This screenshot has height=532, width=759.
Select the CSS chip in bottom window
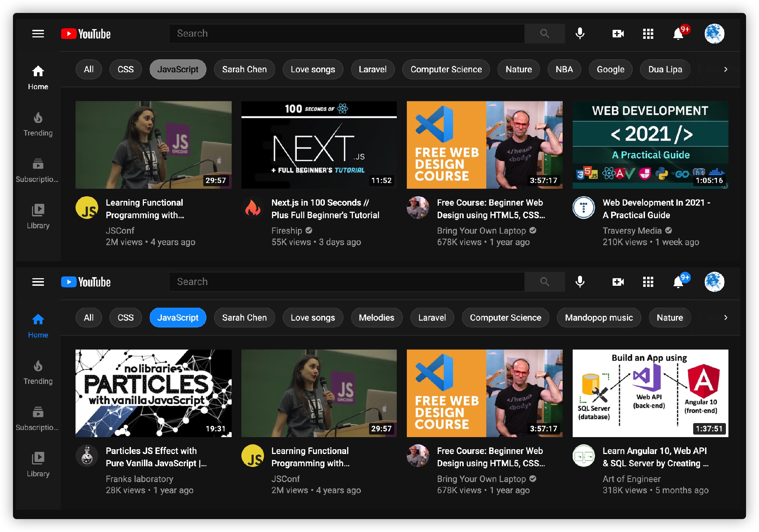tap(126, 318)
